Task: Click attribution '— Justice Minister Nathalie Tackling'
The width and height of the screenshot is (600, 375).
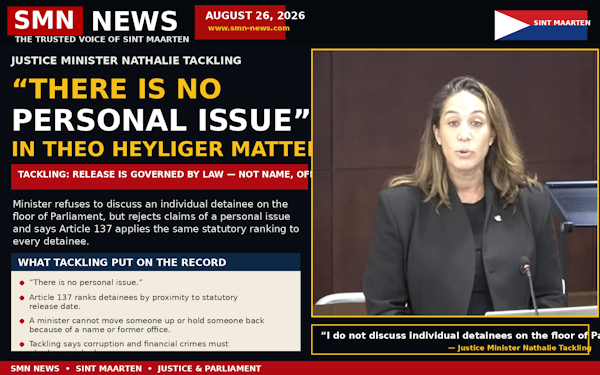Action: pos(519,348)
